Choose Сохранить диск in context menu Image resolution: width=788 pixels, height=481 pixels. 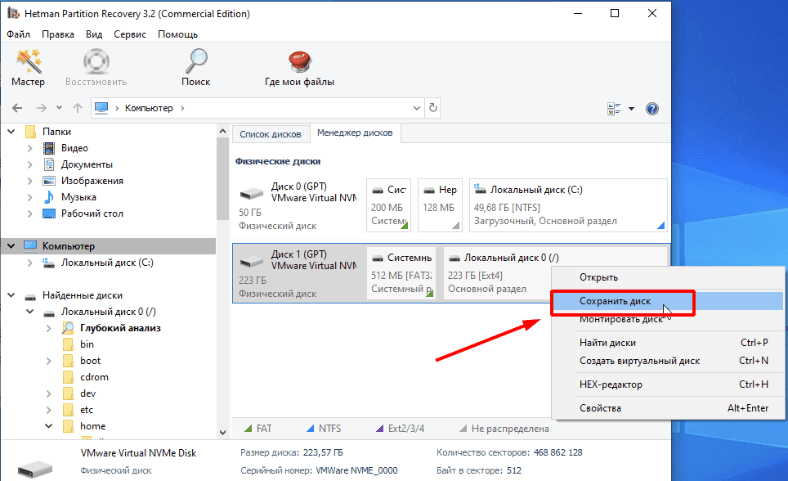[x=668, y=301]
